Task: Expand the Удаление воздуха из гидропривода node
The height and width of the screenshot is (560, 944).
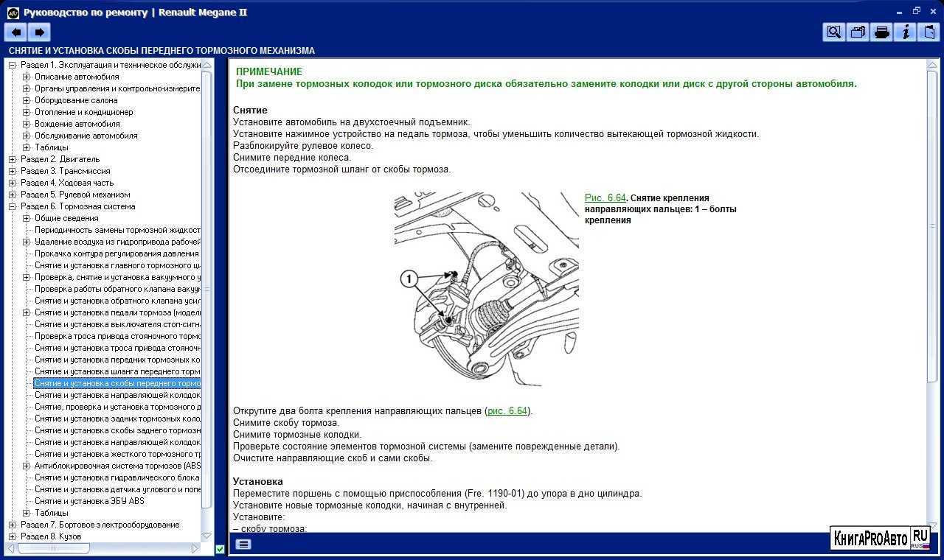Action: [x=27, y=242]
